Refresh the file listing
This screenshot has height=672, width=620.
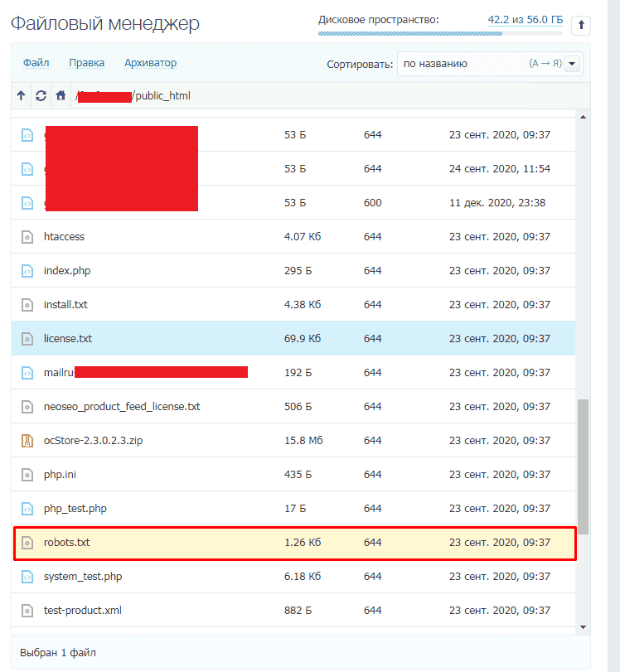41,95
